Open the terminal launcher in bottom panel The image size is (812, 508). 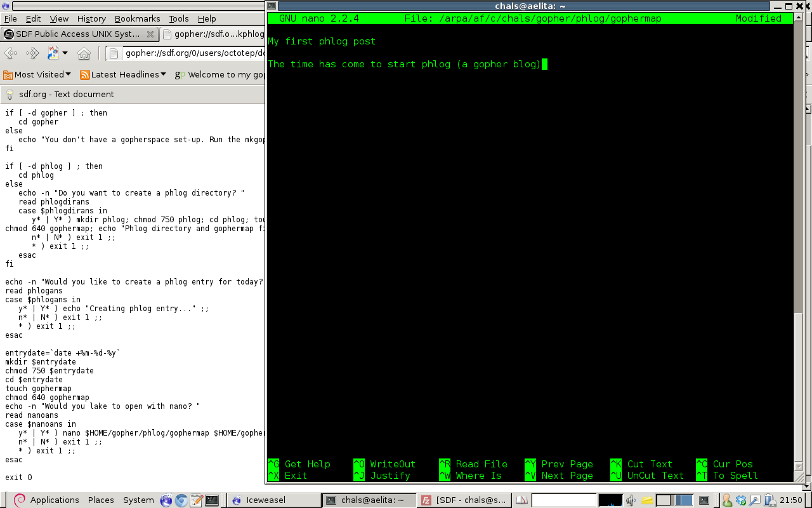coord(212,500)
